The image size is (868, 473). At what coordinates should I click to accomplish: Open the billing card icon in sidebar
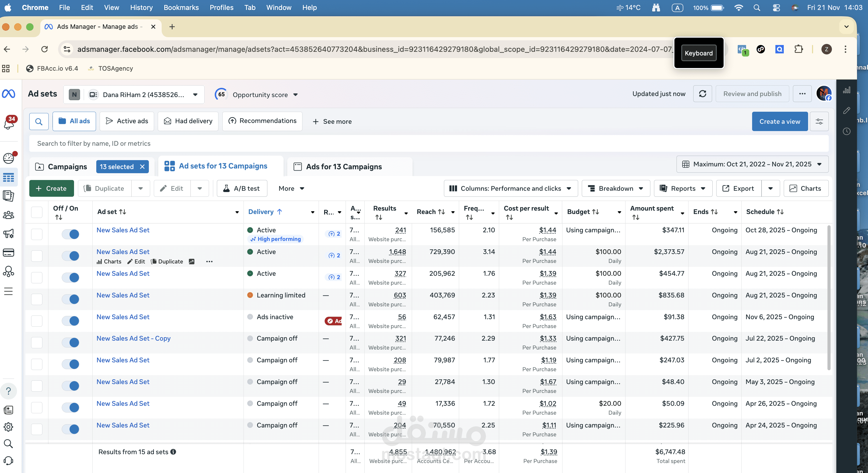(x=8, y=252)
